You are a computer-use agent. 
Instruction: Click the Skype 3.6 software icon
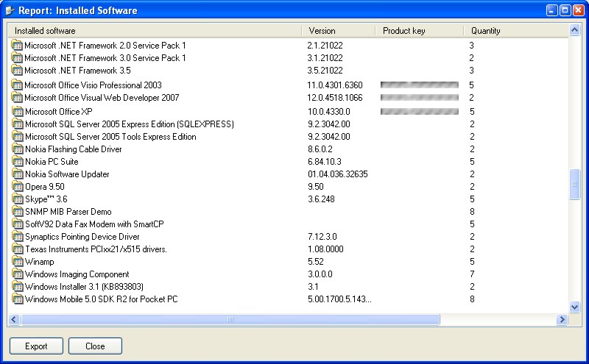(17, 199)
